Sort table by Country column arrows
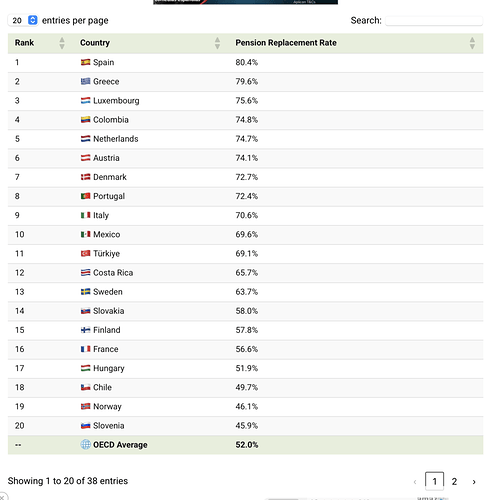Image resolution: width=496 pixels, height=500 pixels. point(217,43)
